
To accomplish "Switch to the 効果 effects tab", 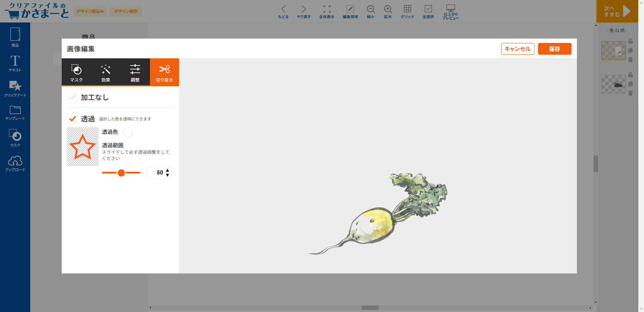I will click(x=106, y=72).
